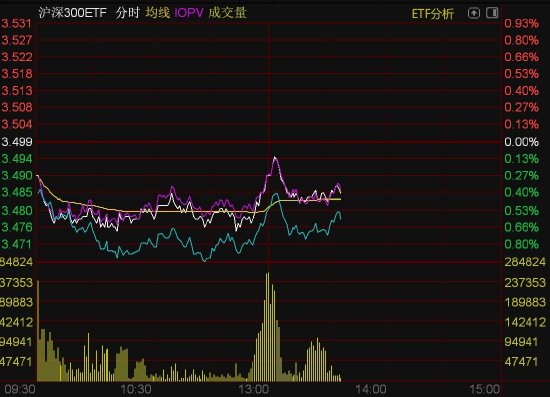Viewport: 550px width, 397px height.
Task: Click the 09:30 time axis label
Action: point(20,389)
